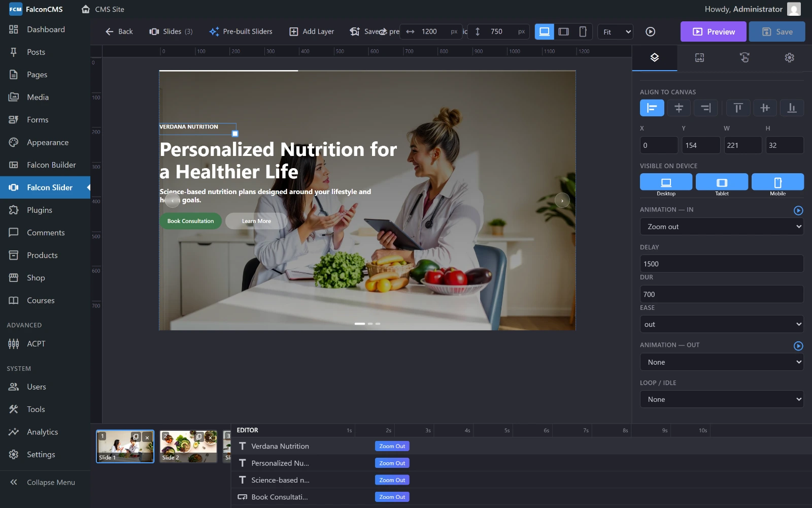The height and width of the screenshot is (508, 812).
Task: Switch canvas to tablet view mode
Action: (x=563, y=31)
